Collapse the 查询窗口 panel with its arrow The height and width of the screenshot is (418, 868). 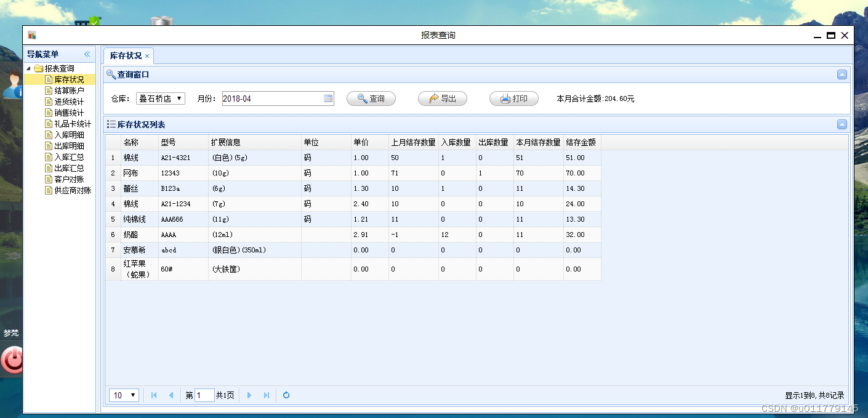842,74
